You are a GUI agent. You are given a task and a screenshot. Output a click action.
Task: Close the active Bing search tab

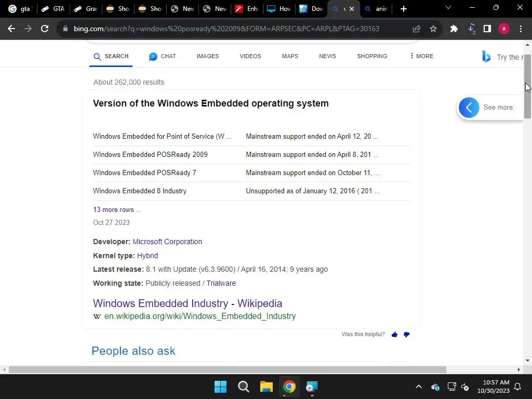click(x=352, y=9)
